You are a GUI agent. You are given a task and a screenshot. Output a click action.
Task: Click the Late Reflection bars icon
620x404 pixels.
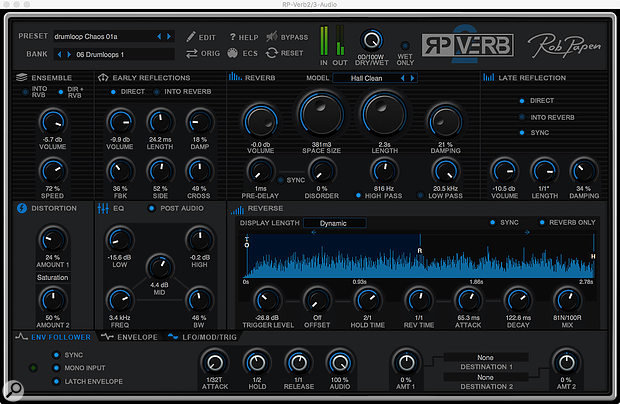coord(488,77)
